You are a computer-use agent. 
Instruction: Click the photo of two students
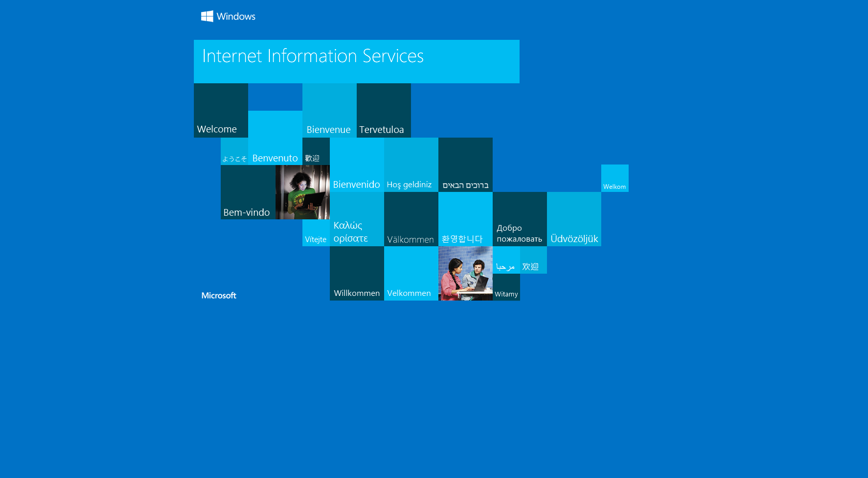(x=465, y=273)
